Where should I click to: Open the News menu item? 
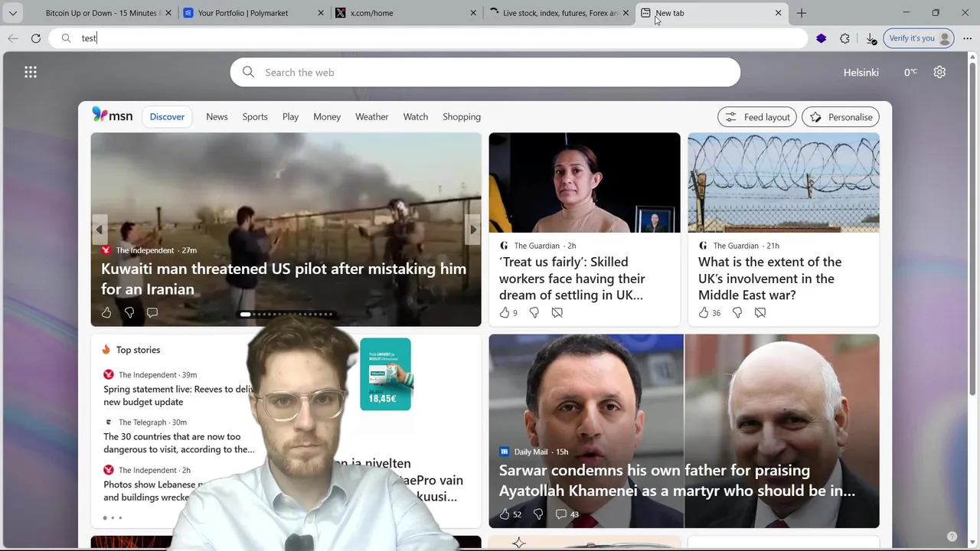coord(217,117)
